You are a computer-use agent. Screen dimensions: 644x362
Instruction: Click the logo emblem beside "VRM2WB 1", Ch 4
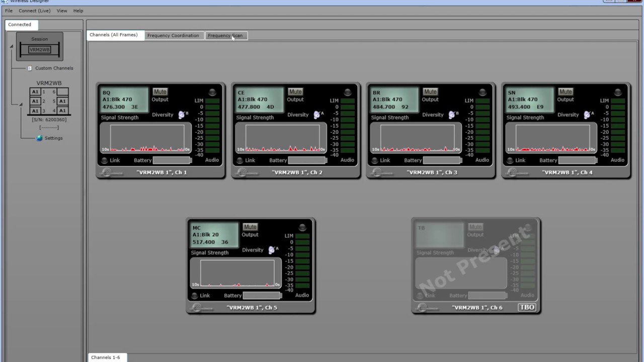516,172
